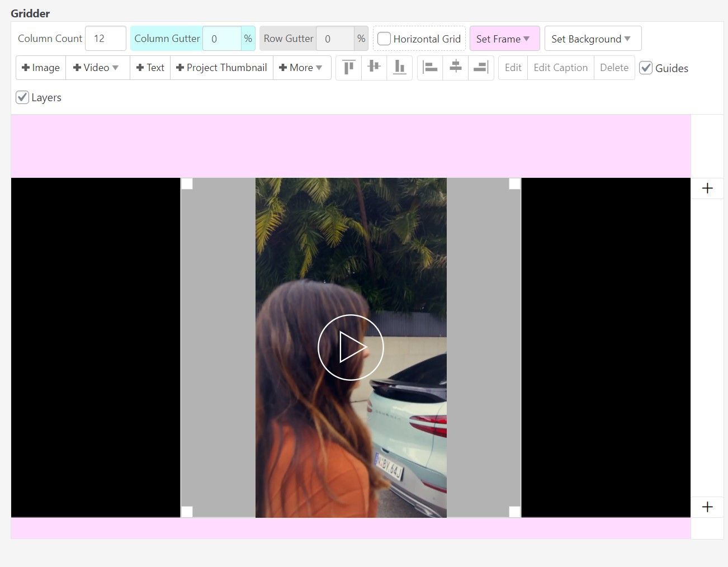The image size is (728, 567).
Task: Add an Image element
Action: 41,68
